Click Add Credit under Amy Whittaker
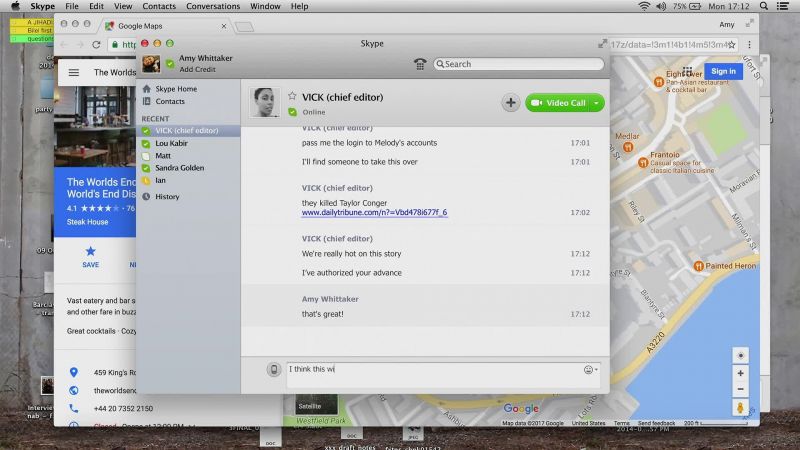 click(x=197, y=69)
